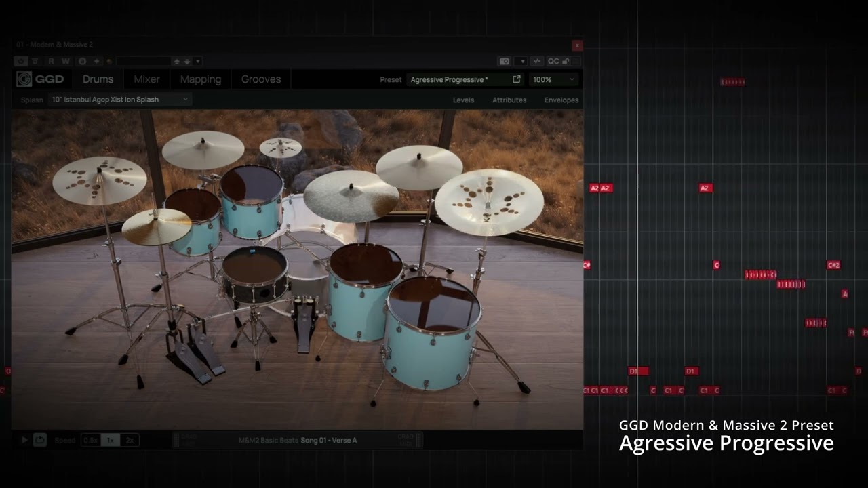Select previous host preset arrow
The width and height of the screenshot is (868, 488).
click(177, 61)
